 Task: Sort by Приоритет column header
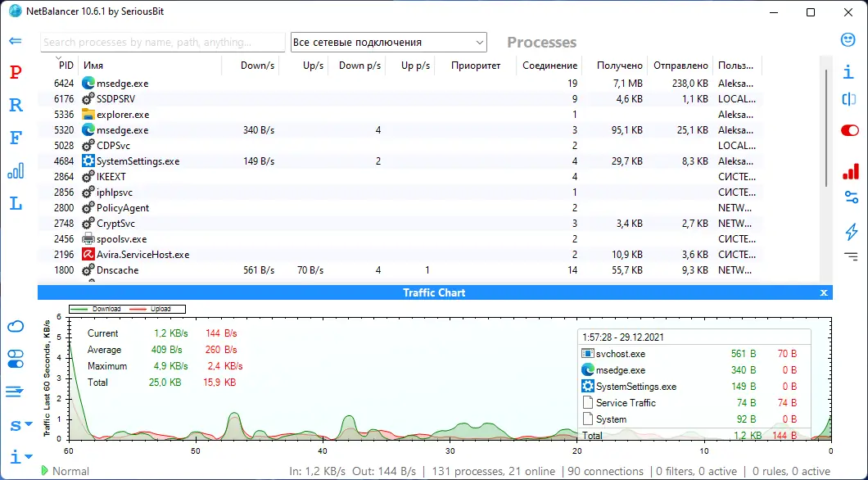coord(476,66)
